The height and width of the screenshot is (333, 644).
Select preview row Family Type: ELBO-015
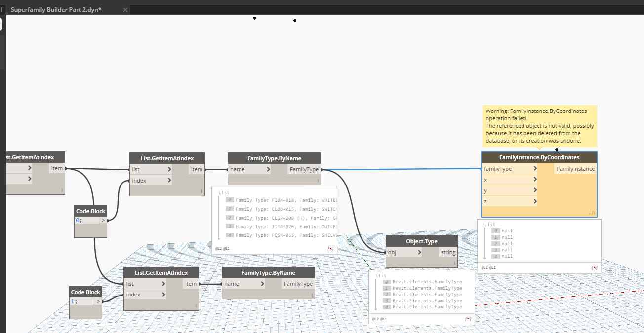pyautogui.click(x=281, y=209)
